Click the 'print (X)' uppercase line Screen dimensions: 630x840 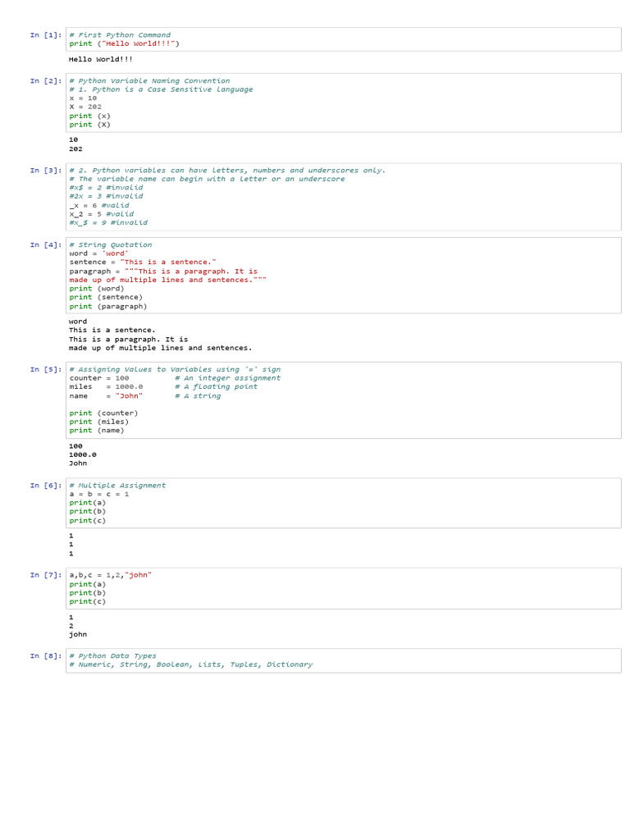coord(89,125)
